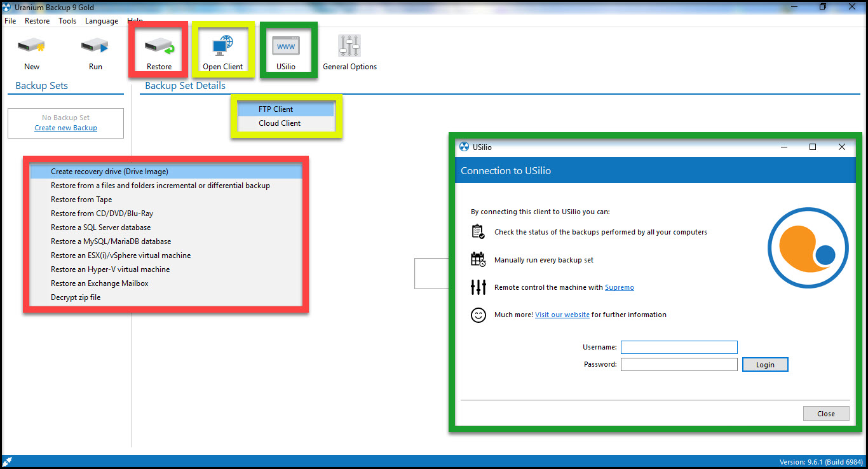This screenshot has width=868, height=469.
Task: Open the Supremo link
Action: (x=620, y=287)
